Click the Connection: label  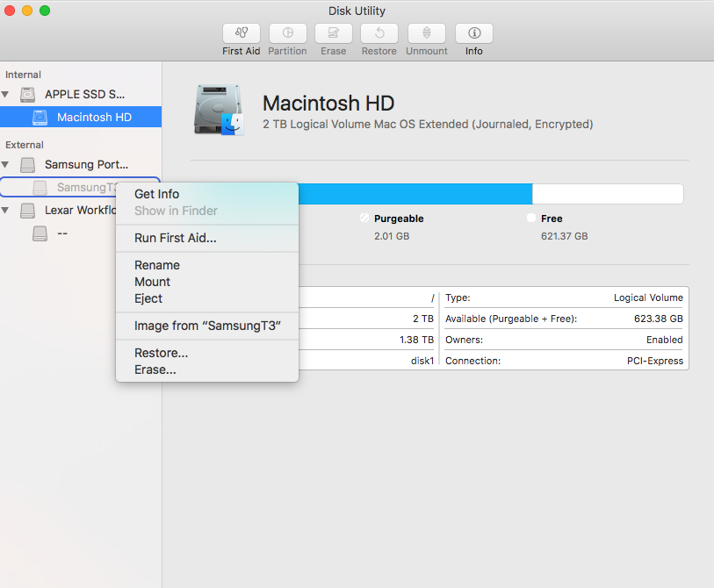472,362
